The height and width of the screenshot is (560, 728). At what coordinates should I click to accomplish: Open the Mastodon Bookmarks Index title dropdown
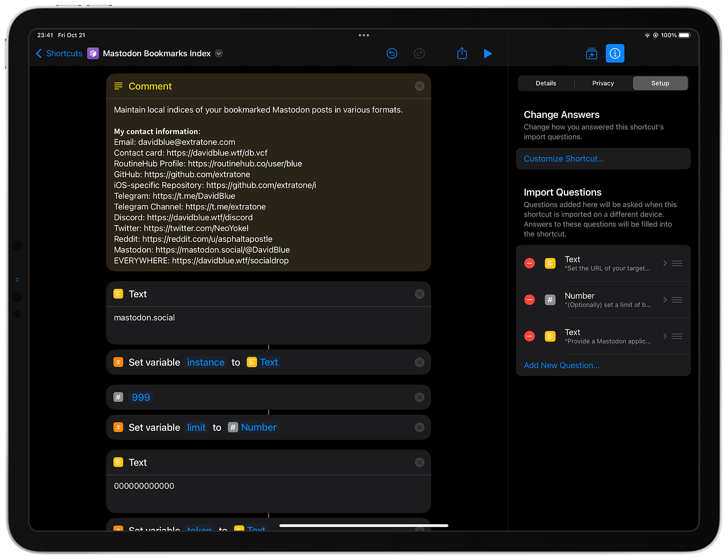tap(219, 54)
